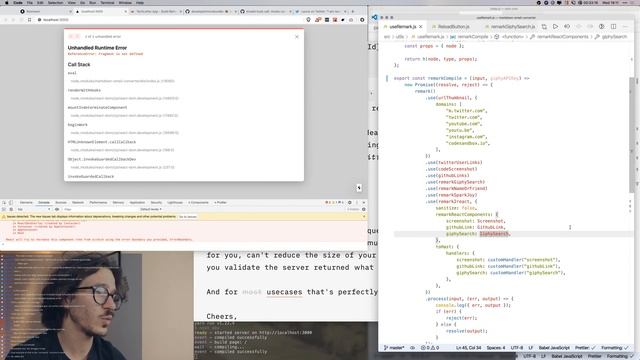Open the Console tab in DevTools
640x360 pixels.
[44, 202]
